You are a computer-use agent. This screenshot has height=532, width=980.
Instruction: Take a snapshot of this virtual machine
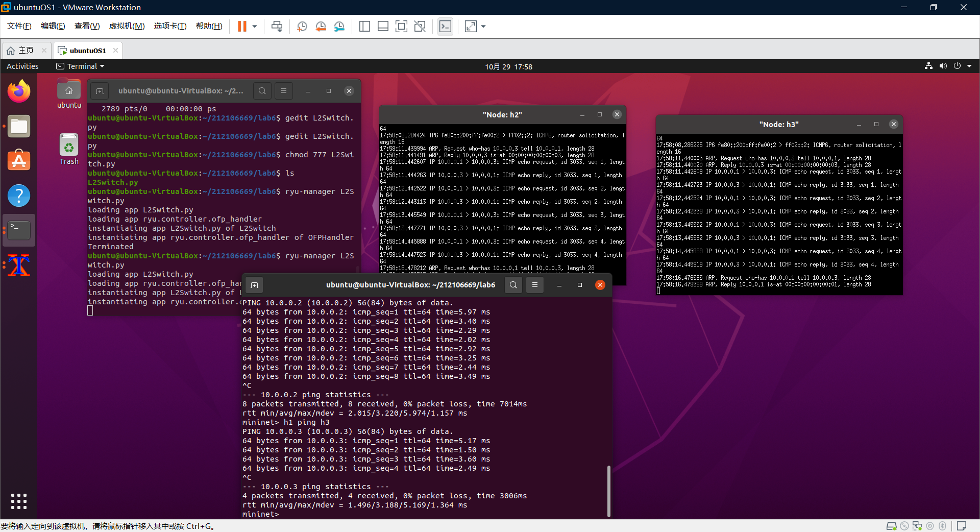coord(302,26)
